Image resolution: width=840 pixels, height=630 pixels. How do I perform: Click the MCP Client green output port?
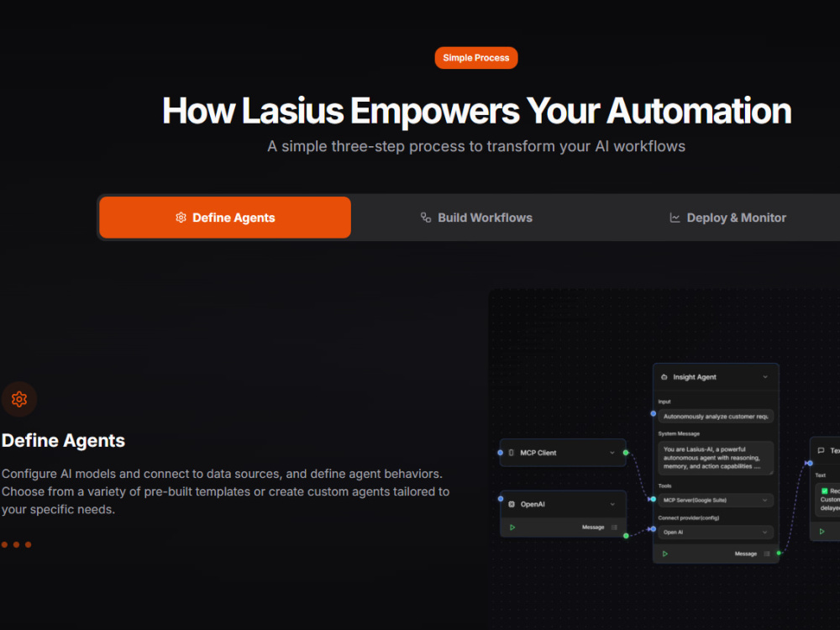(626, 453)
